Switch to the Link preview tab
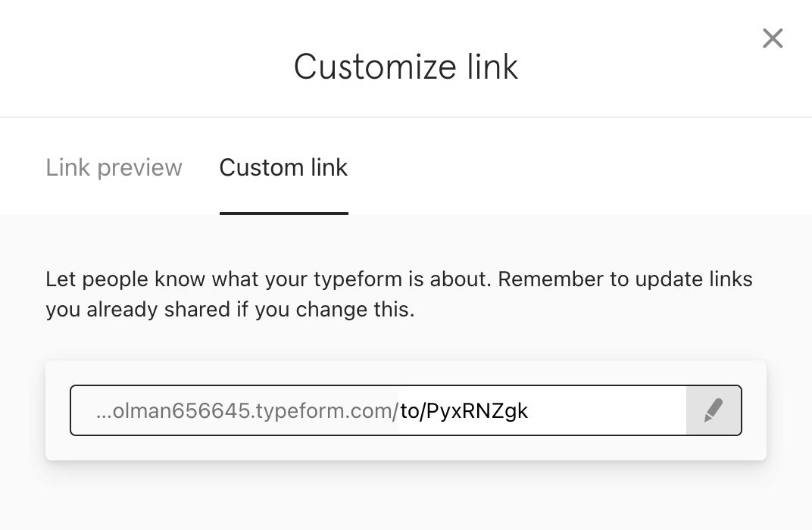812x530 pixels. pos(114,167)
